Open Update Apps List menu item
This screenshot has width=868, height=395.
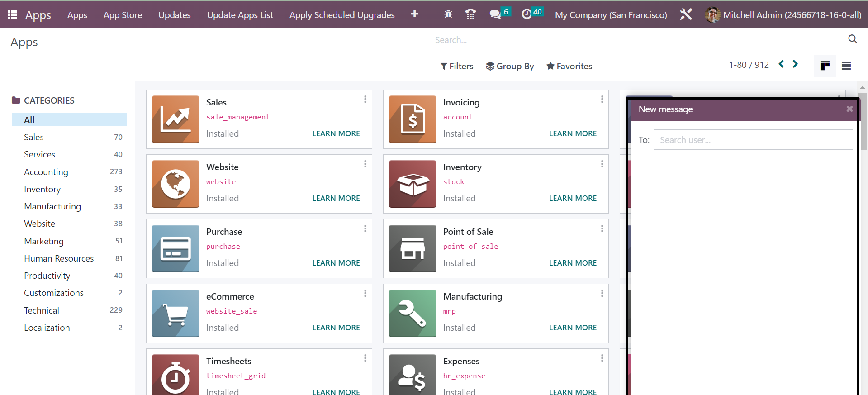tap(240, 15)
